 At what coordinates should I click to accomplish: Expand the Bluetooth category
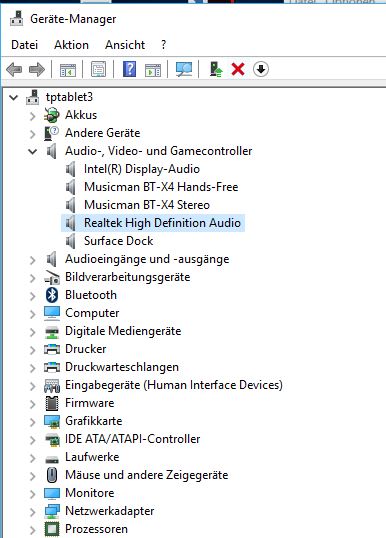(x=33, y=296)
